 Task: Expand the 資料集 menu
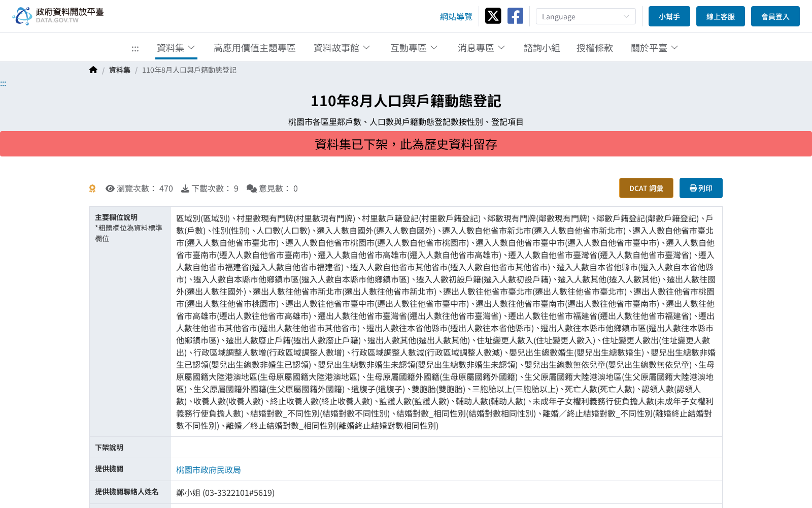[x=176, y=48]
